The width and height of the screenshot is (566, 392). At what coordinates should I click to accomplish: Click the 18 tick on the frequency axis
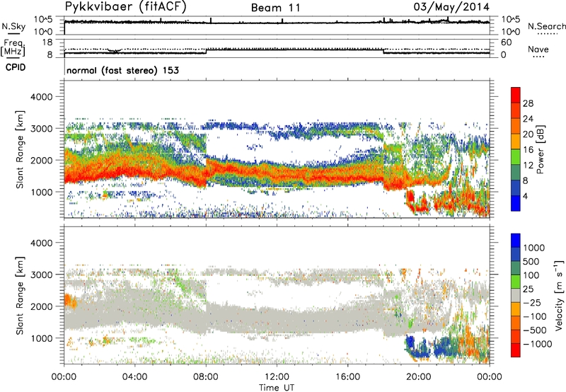47,42
